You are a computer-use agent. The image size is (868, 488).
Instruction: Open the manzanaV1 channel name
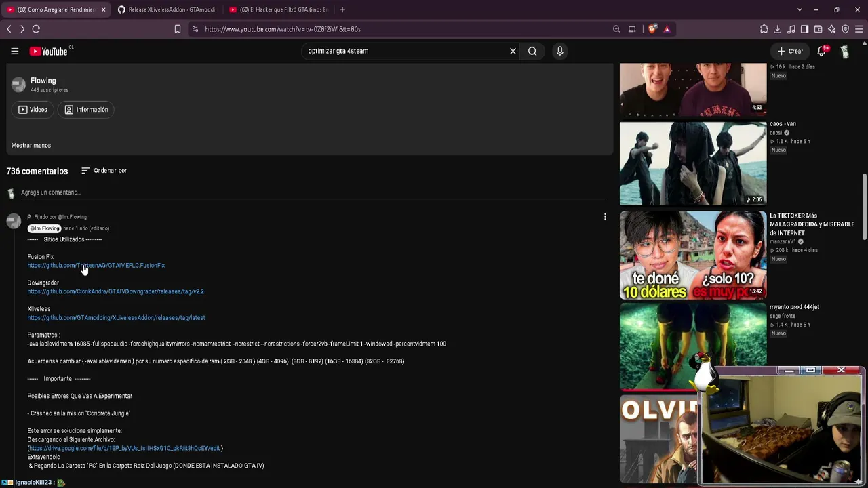[x=783, y=241]
